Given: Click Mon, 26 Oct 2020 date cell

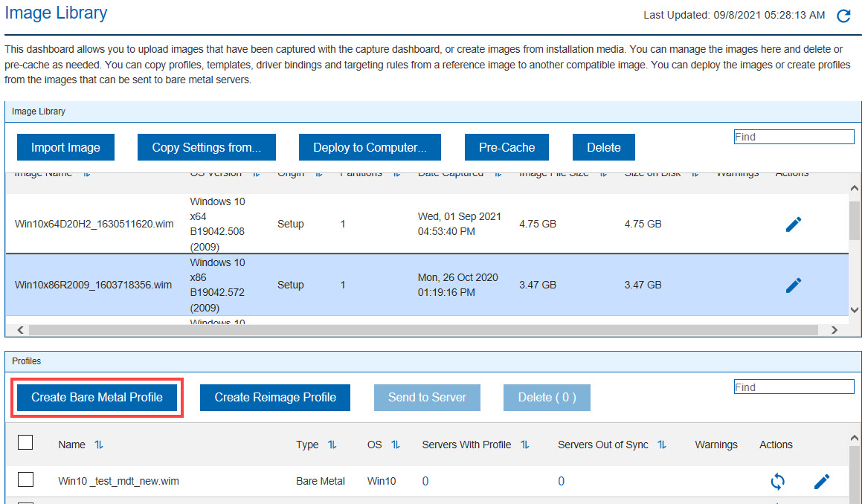Looking at the screenshot, I should (x=458, y=285).
